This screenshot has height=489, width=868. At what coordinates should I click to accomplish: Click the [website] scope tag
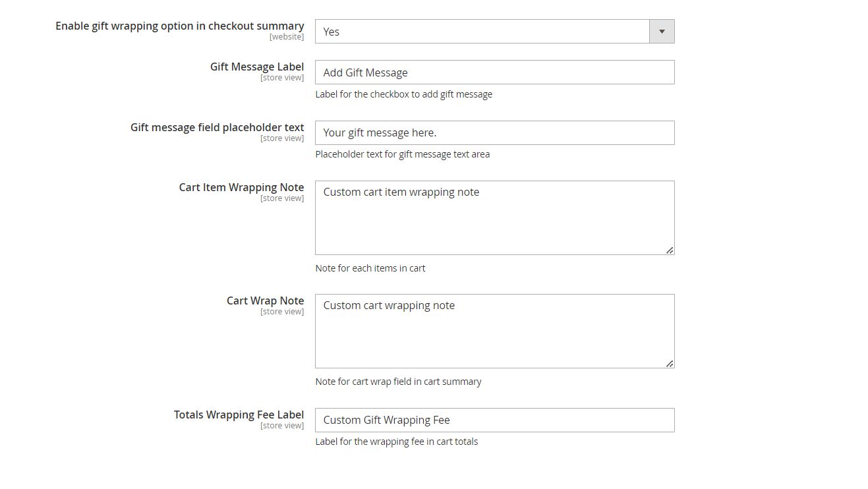(287, 37)
